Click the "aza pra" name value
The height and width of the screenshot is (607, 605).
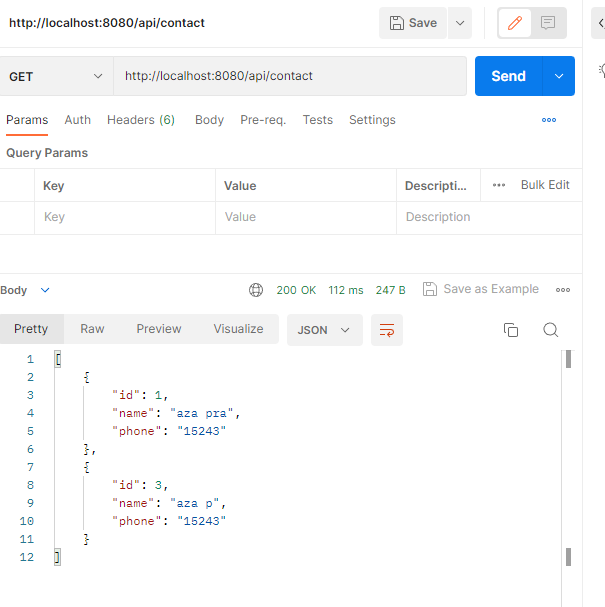coord(202,413)
